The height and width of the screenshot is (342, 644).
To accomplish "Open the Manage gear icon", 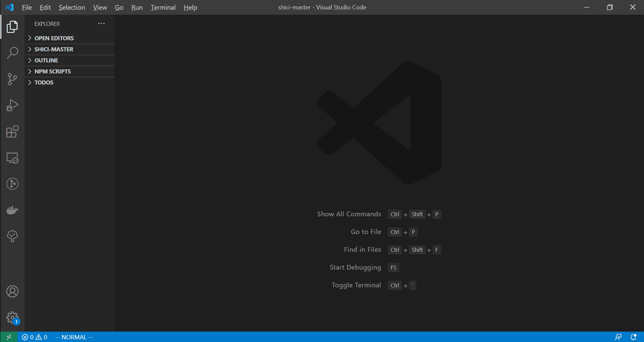I will [x=12, y=318].
